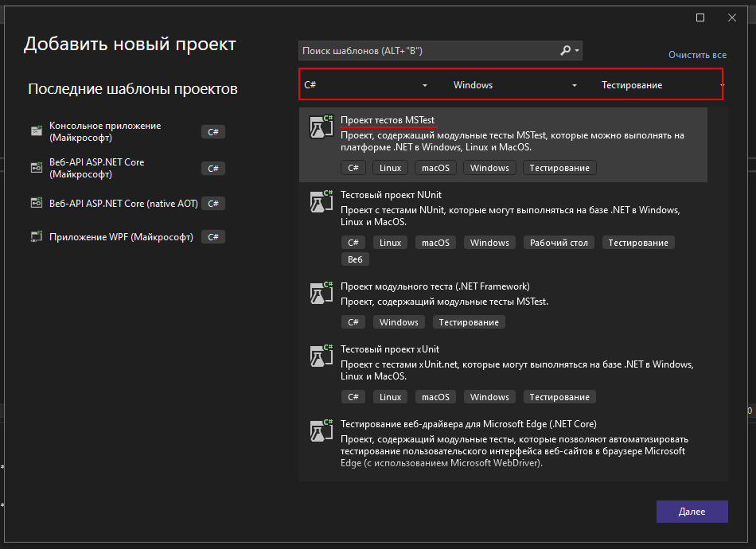This screenshot has width=756, height=549.
Task: Open the Тестирование project type dropdown
Action: click(x=661, y=85)
